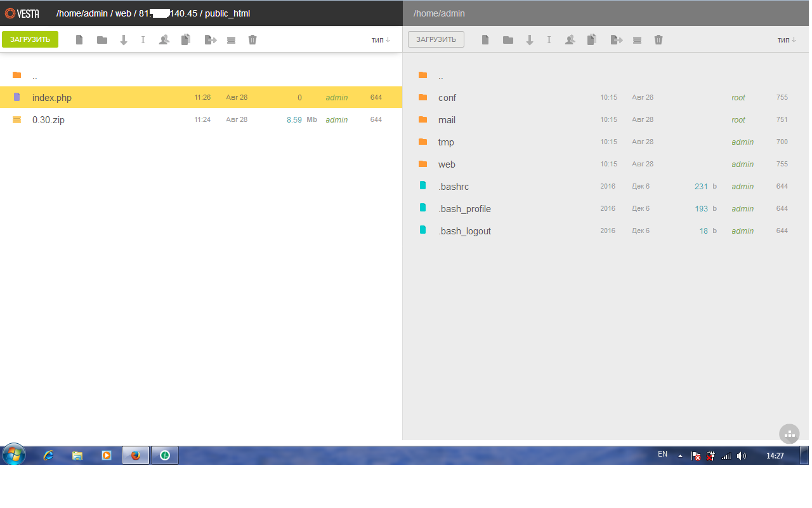Click the copy icon in left panel toolbar

coord(186,40)
